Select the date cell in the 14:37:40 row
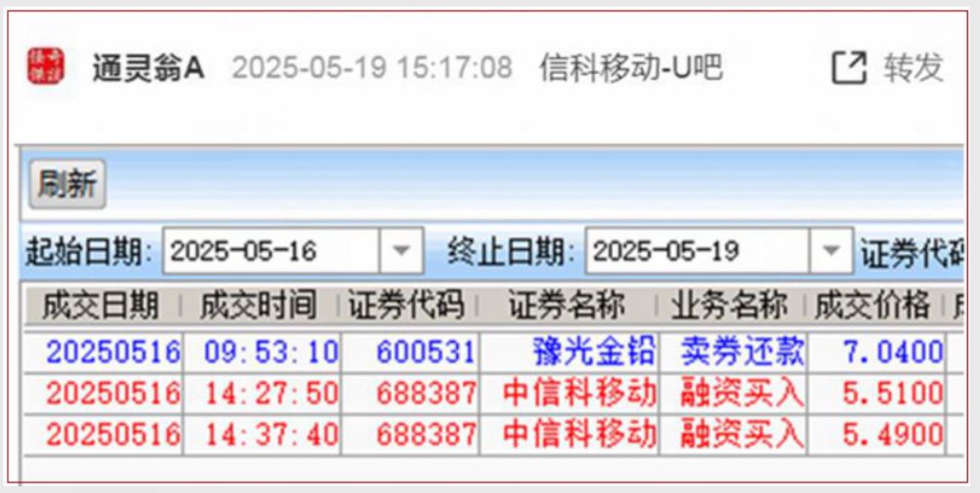The image size is (980, 493). coord(104,434)
